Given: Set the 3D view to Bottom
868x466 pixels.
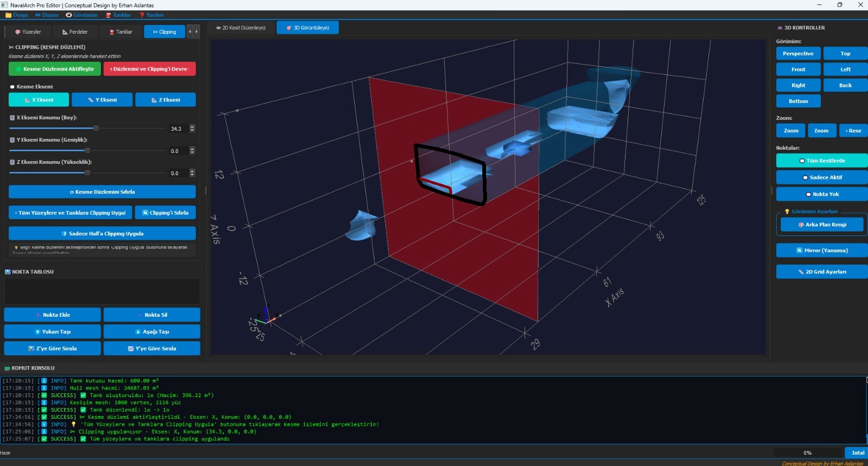Looking at the screenshot, I should point(798,101).
